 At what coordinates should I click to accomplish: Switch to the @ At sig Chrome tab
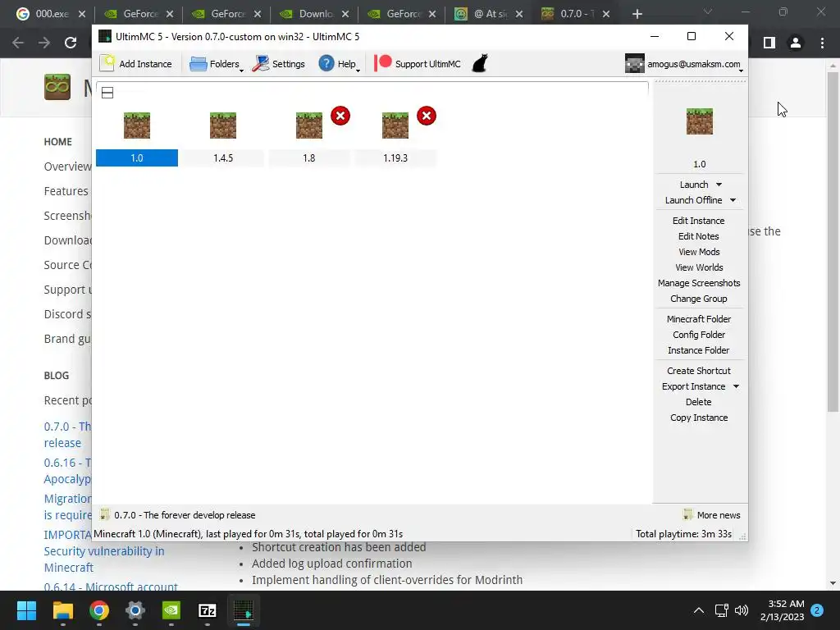coord(489,14)
